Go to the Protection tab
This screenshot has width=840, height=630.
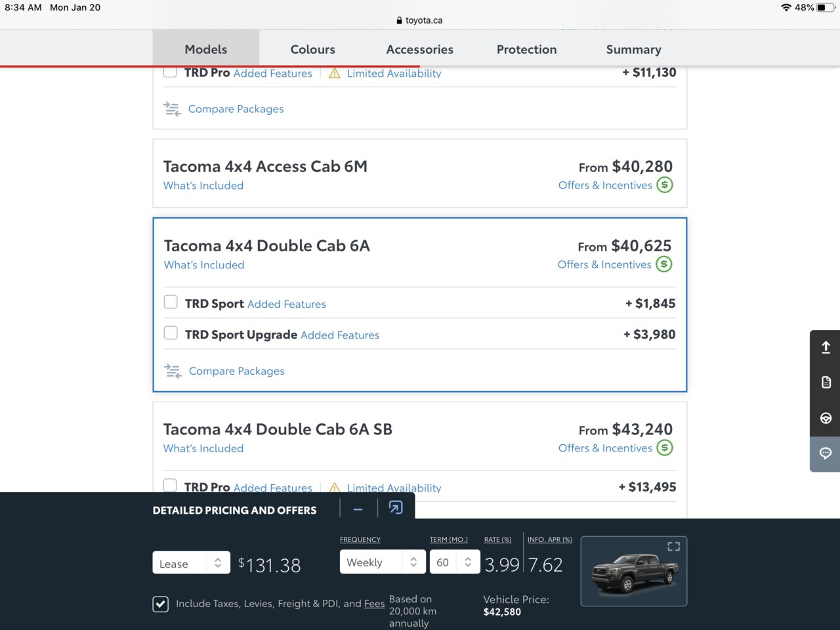[x=526, y=49]
